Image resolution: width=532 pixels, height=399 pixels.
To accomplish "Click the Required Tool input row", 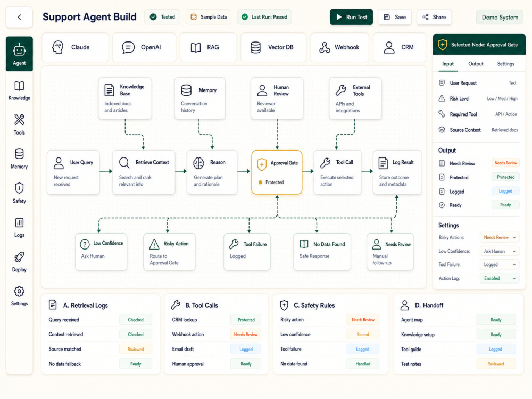I will coord(478,114).
